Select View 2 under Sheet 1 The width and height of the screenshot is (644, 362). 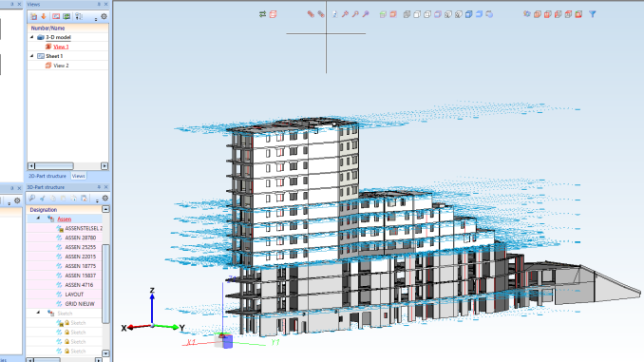(x=61, y=66)
